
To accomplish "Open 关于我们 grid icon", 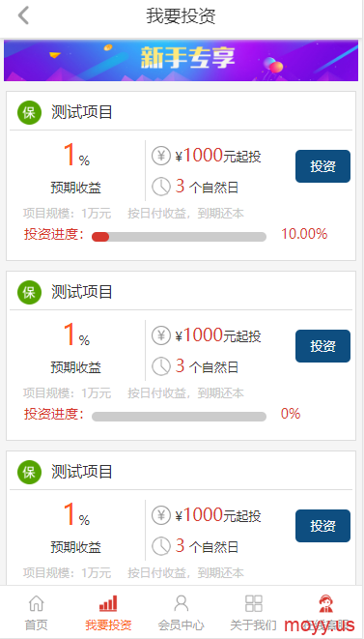I will (253, 602).
